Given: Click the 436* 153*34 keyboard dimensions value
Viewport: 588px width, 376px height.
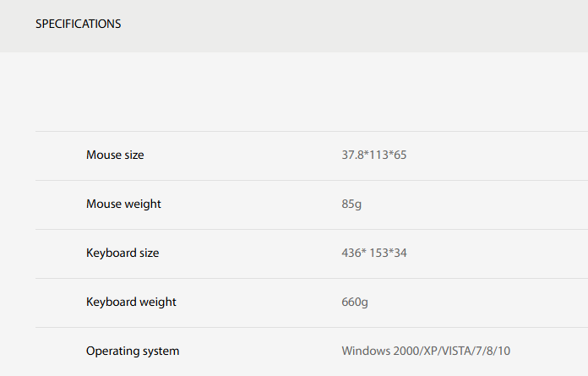Looking at the screenshot, I should click(374, 253).
